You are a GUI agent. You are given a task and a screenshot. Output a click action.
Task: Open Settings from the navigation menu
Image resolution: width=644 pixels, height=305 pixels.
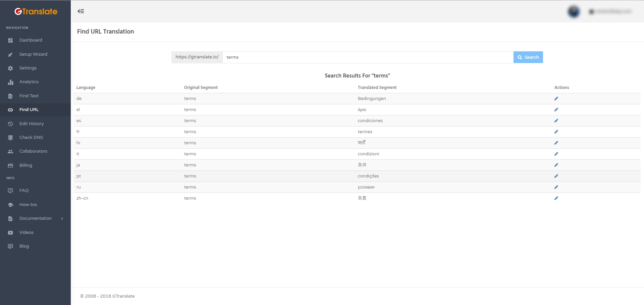click(x=28, y=68)
